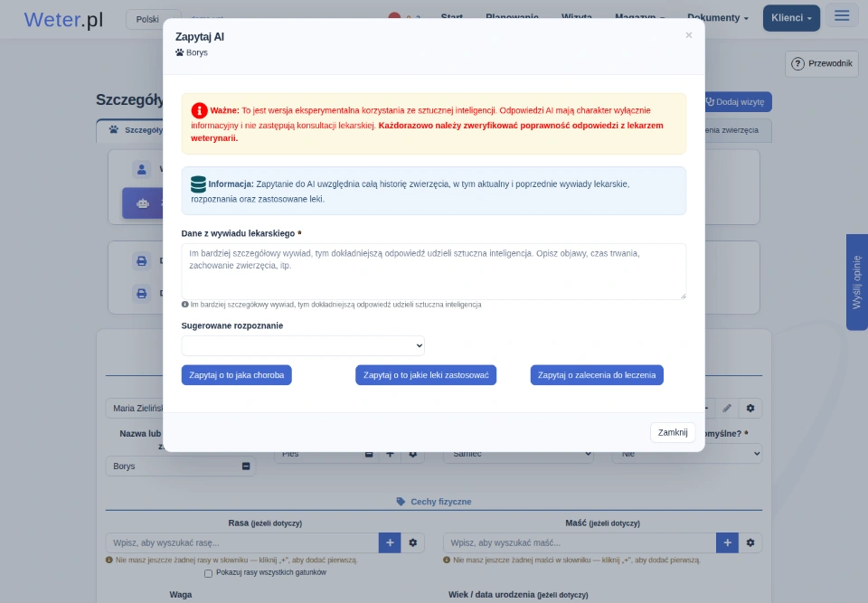
Task: Click the Zamknij button
Action: (673, 432)
